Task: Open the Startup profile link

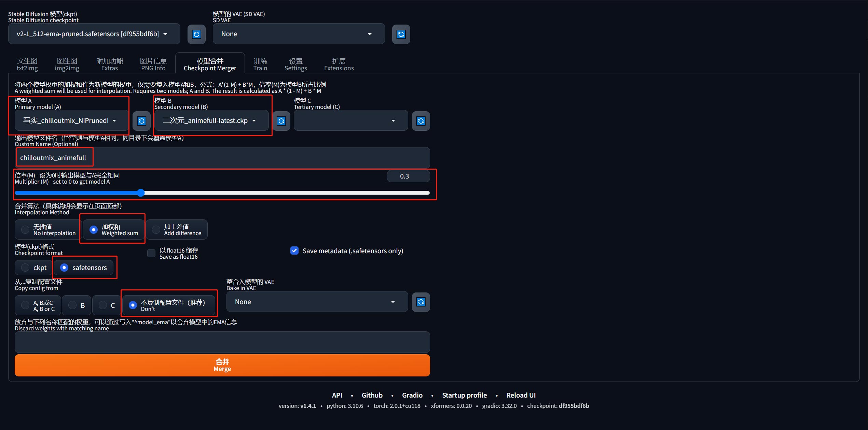Action: click(464, 395)
